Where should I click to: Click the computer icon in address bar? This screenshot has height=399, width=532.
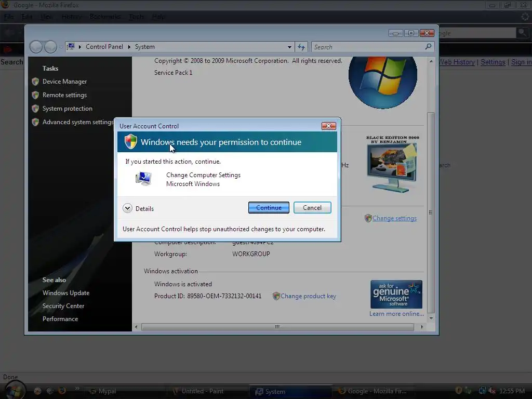point(71,46)
